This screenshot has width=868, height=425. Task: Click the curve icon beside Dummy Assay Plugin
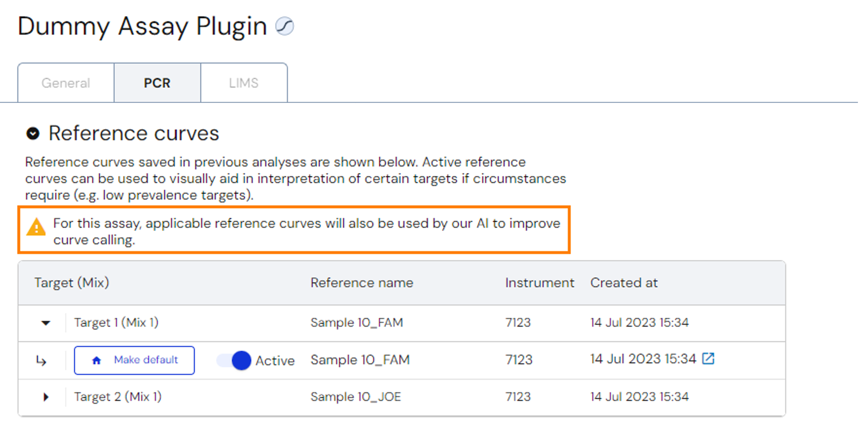pyautogui.click(x=284, y=26)
